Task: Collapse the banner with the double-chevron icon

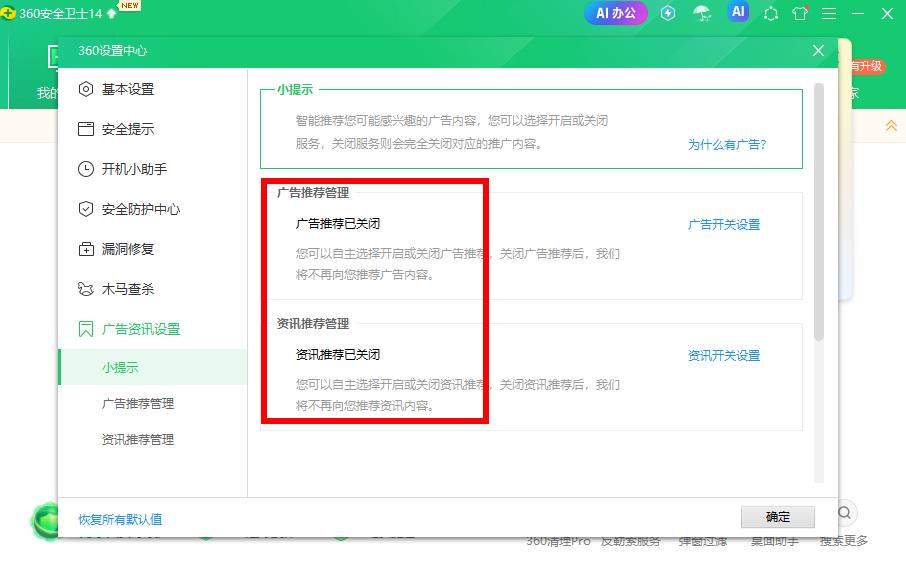Action: pyautogui.click(x=892, y=125)
